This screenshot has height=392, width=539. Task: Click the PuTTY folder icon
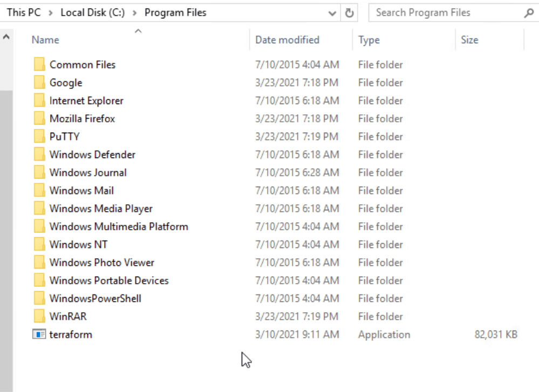(39, 136)
